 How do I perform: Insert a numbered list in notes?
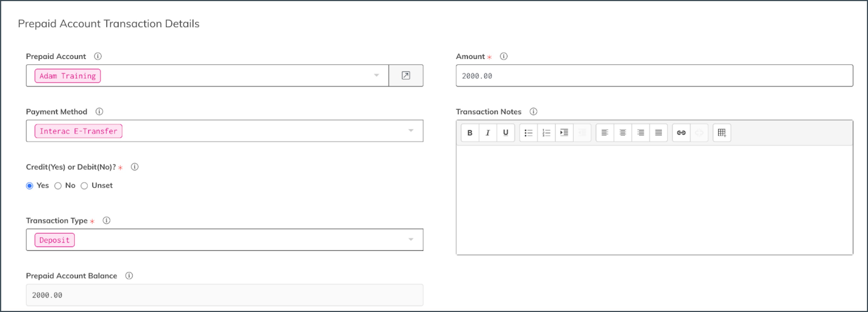pyautogui.click(x=546, y=132)
